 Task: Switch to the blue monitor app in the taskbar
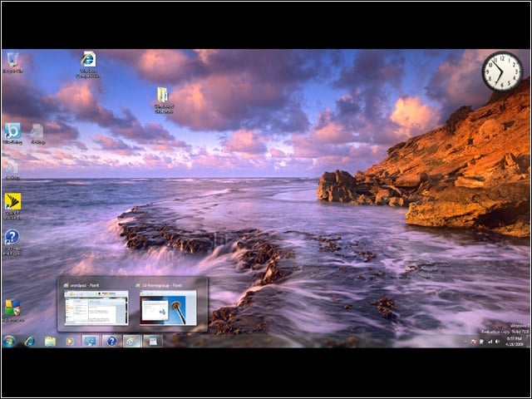(91, 342)
